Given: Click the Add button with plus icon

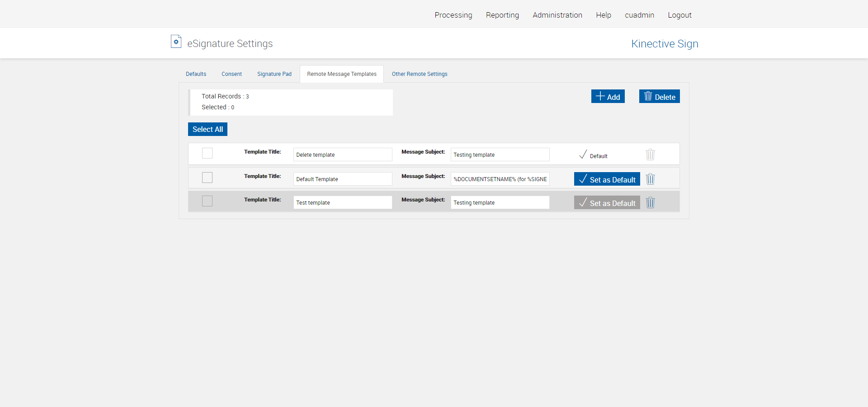Looking at the screenshot, I should (x=608, y=96).
